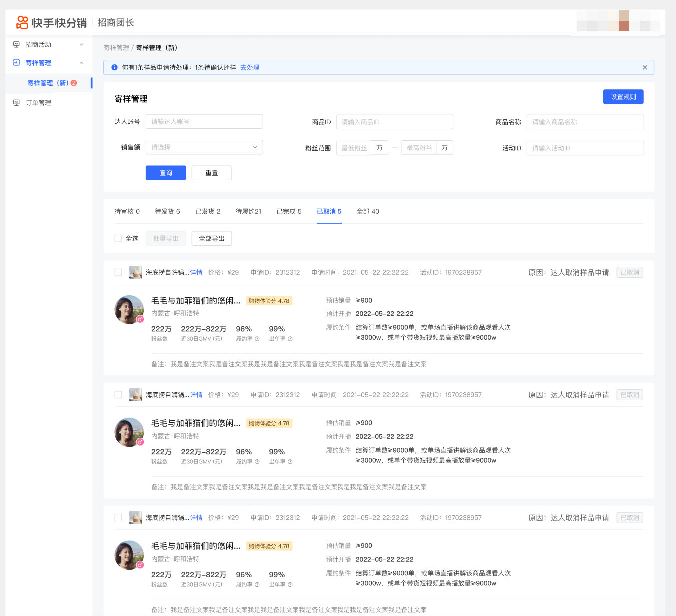
Task: Click the 设置规则 button
Action: pyautogui.click(x=623, y=97)
